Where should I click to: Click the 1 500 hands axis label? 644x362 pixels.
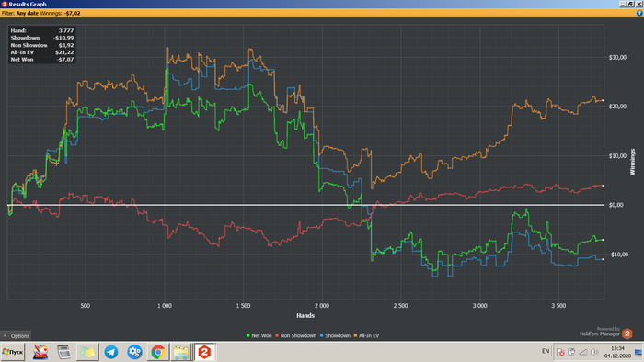tap(243, 306)
